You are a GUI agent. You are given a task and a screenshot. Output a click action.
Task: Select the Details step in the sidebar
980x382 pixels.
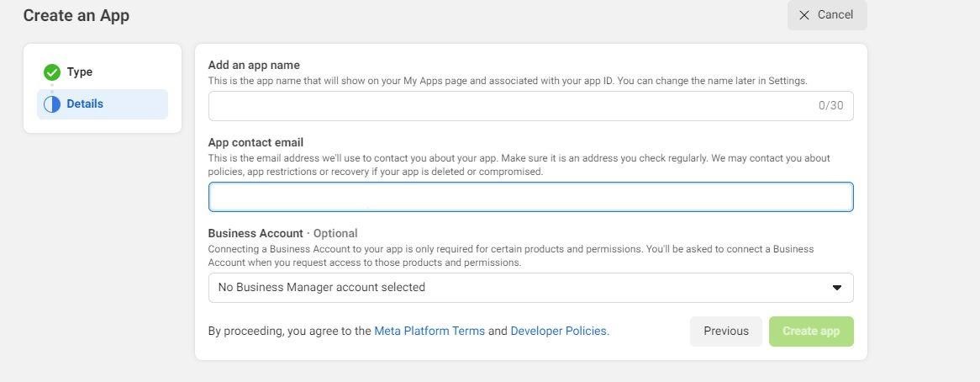(103, 104)
